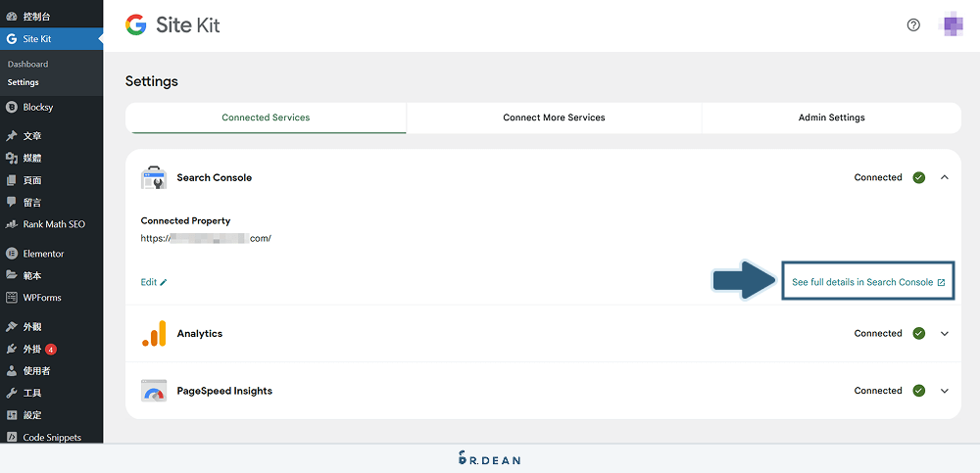The image size is (980, 473).
Task: Click the Rank Math chart icon
Action: (x=11, y=224)
